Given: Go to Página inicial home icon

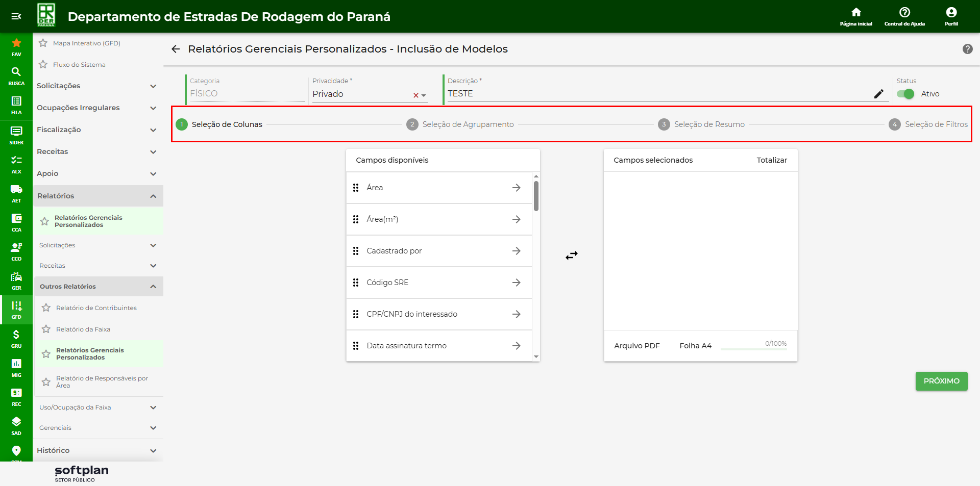Looking at the screenshot, I should (x=856, y=13).
